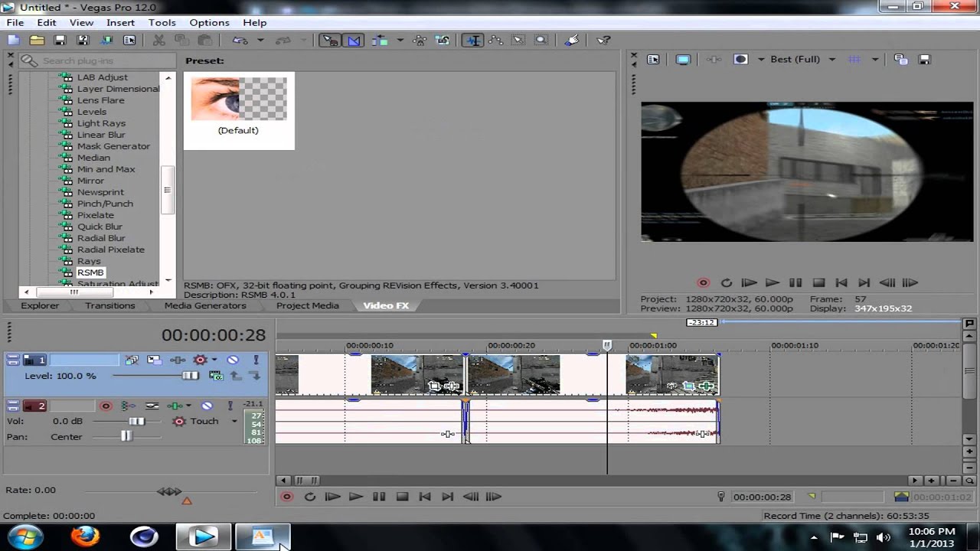Select Mask Generator plug-in in list
The width and height of the screenshot is (980, 551).
pos(113,146)
